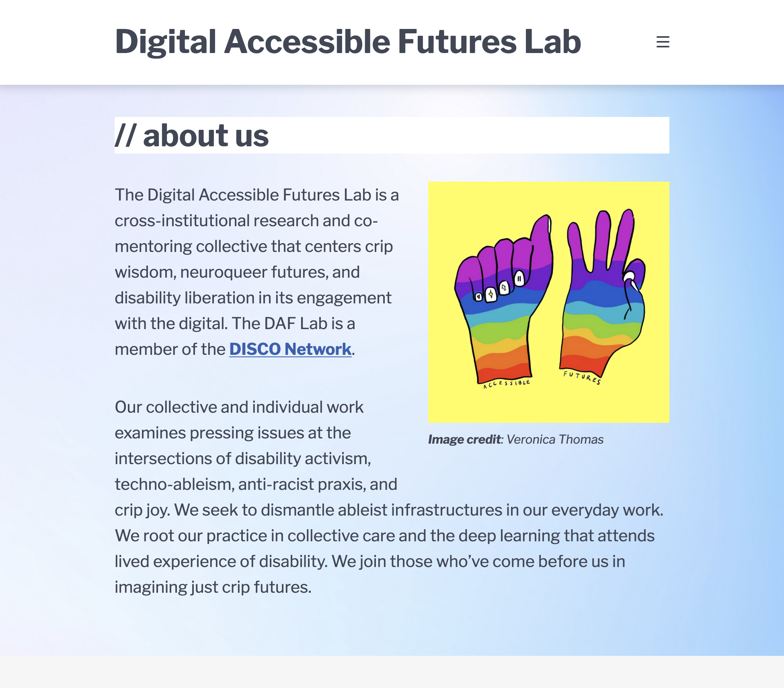Follow the DISCO Network link
This screenshot has width=784, height=688.
point(289,349)
